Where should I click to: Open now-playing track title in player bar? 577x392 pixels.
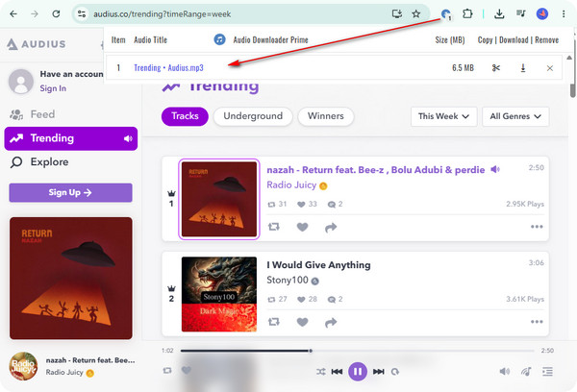pos(90,360)
